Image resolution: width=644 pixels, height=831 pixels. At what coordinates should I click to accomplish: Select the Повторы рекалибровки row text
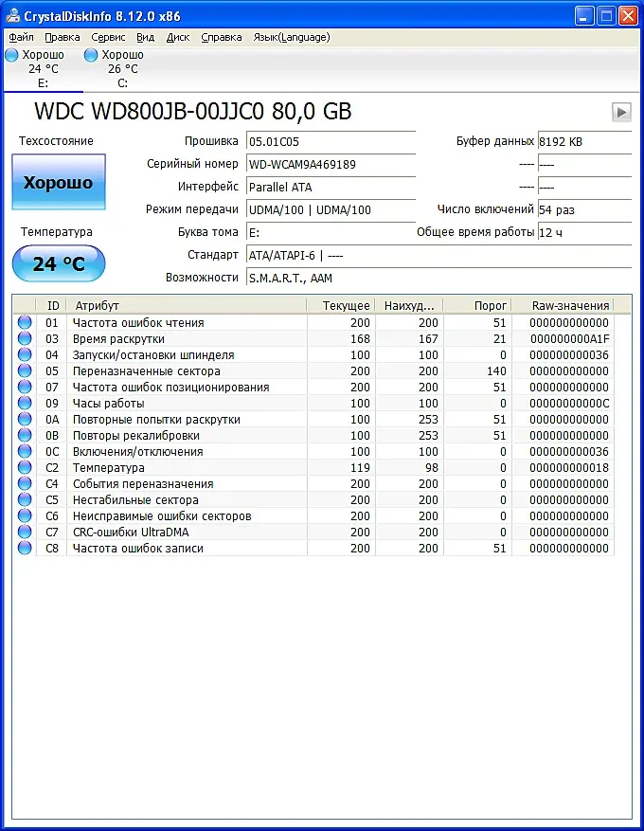[136, 436]
